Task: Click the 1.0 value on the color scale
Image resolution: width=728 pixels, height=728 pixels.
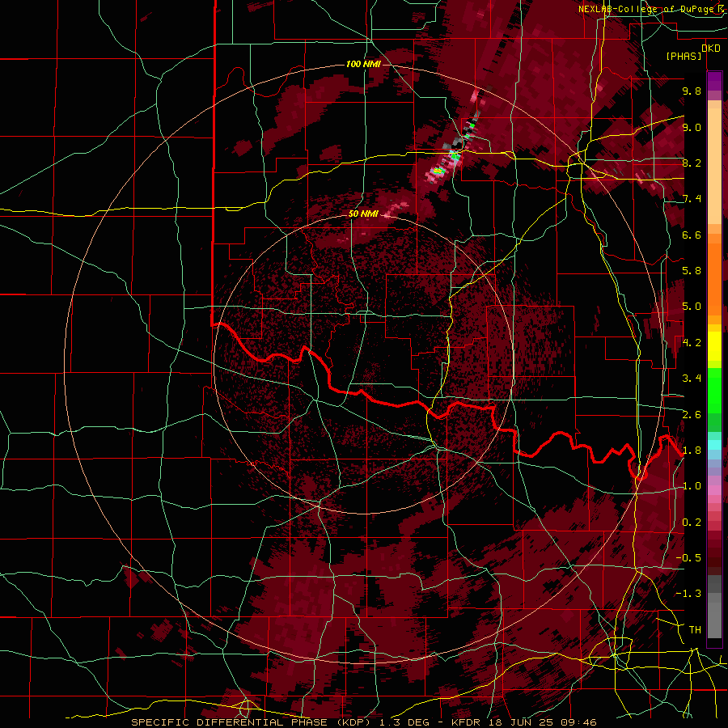Action: [x=692, y=486]
